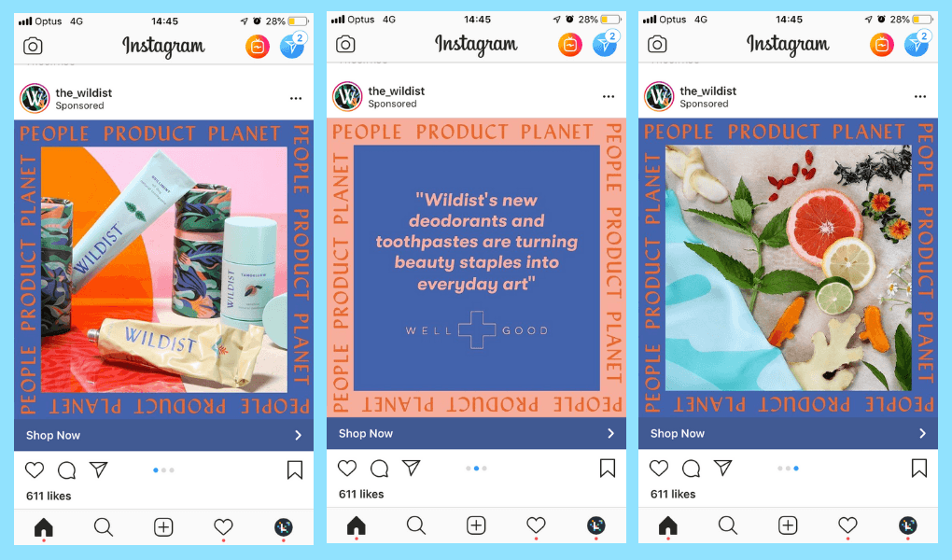Image resolution: width=952 pixels, height=560 pixels.
Task: Create new post in right phone tab bar
Action: [788, 525]
